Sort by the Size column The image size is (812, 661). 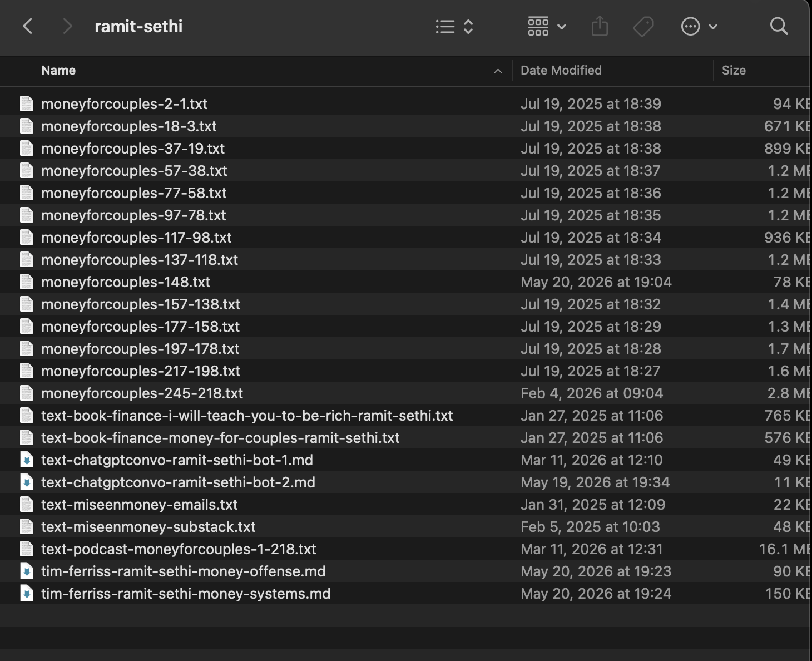[x=734, y=70]
